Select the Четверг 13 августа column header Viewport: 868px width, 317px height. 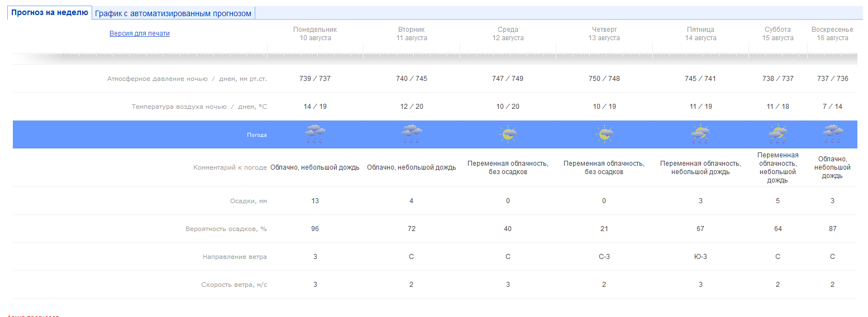(604, 33)
